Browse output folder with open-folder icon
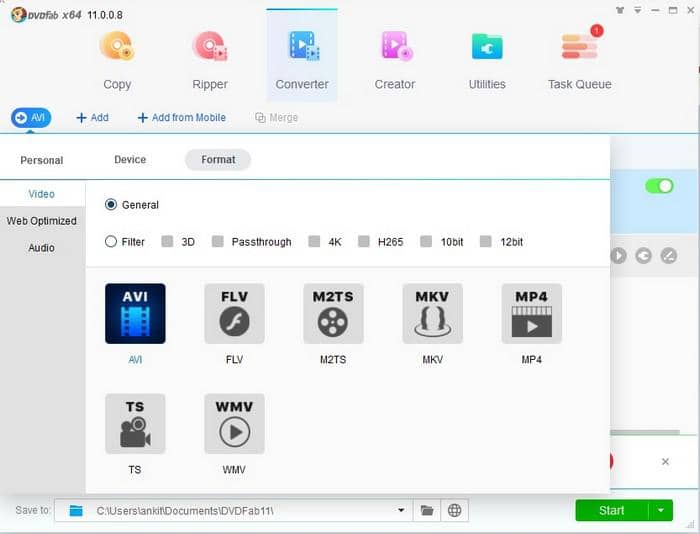This screenshot has height=534, width=700. 427,510
